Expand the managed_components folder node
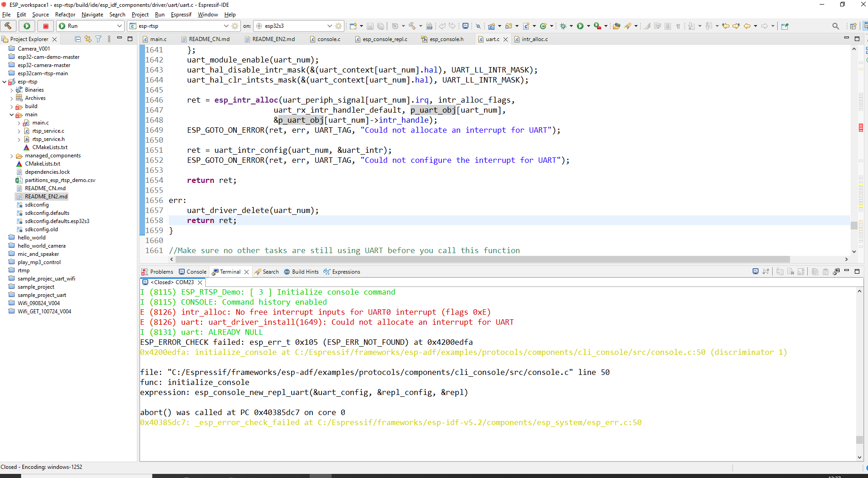This screenshot has width=868, height=478. pos(12,156)
